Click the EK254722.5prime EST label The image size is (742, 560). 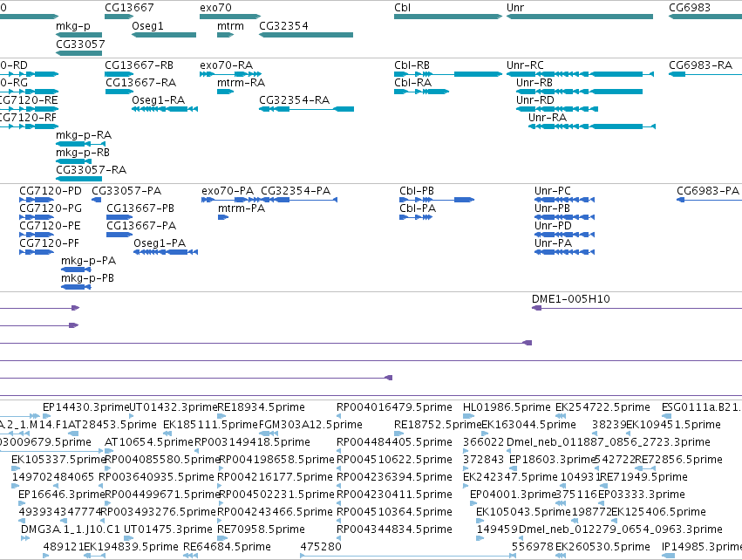pyautogui.click(x=602, y=407)
